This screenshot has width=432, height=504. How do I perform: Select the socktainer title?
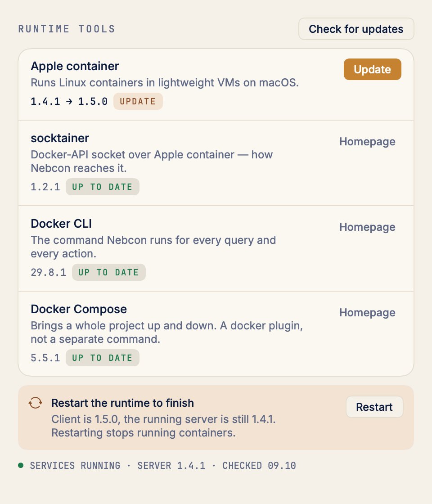[60, 138]
